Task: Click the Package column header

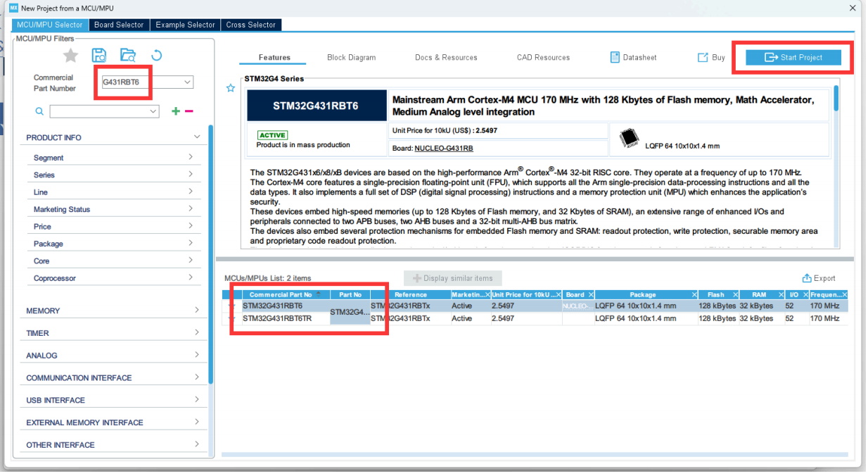Action: click(643, 294)
